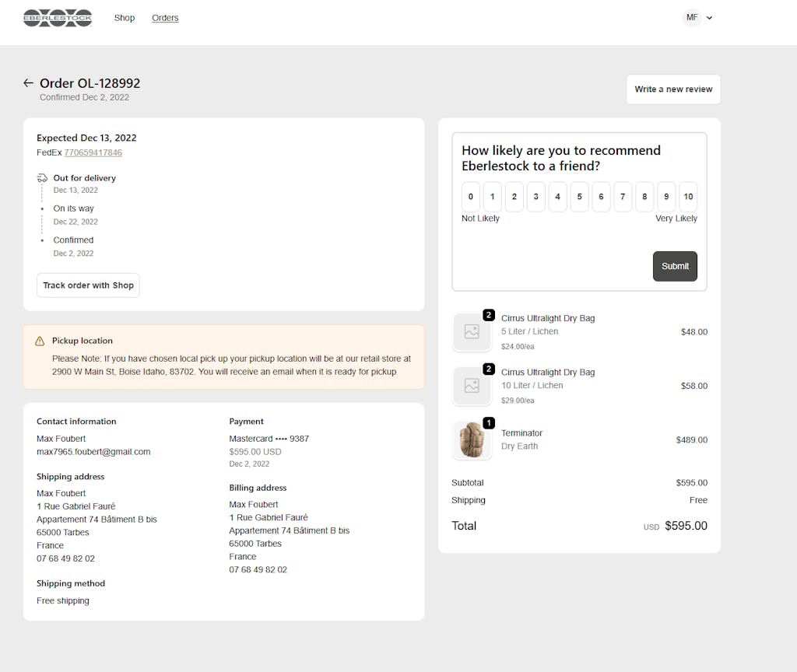Viewport: 797px width, 672px height.
Task: Submit the recommendation survey
Action: pyautogui.click(x=675, y=266)
